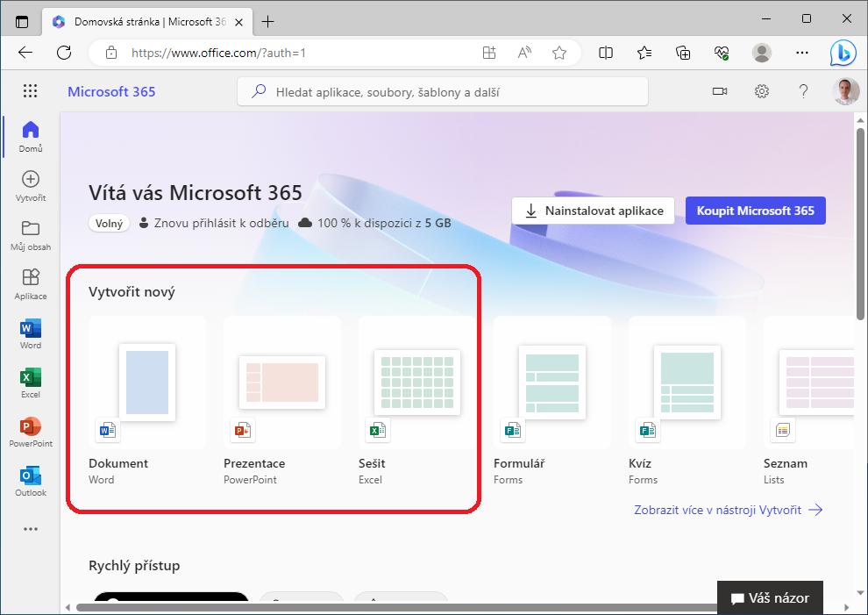Viewport: 868px width, 615px height.
Task: Click Zobrazit více v nástroji Vytvořit
Action: pyautogui.click(x=729, y=510)
